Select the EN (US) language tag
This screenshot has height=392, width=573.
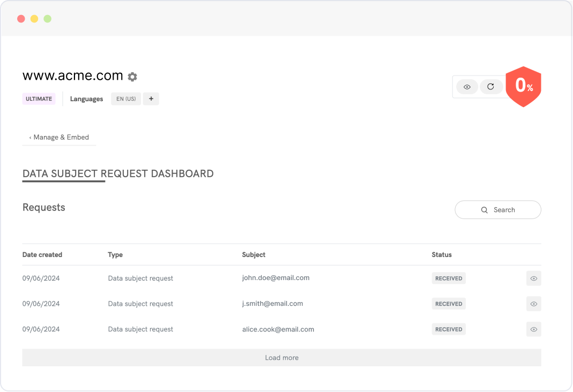click(126, 99)
